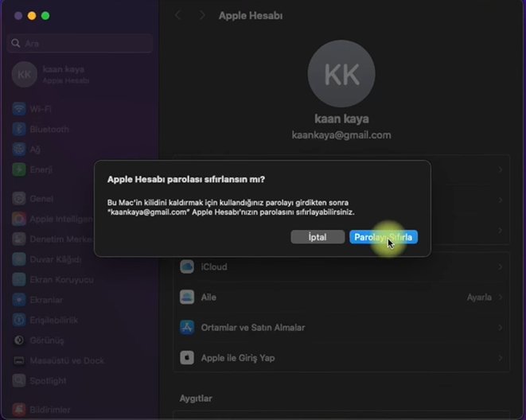Click the Apple ile Giriş Yap icon
526x420 pixels.
tap(187, 358)
